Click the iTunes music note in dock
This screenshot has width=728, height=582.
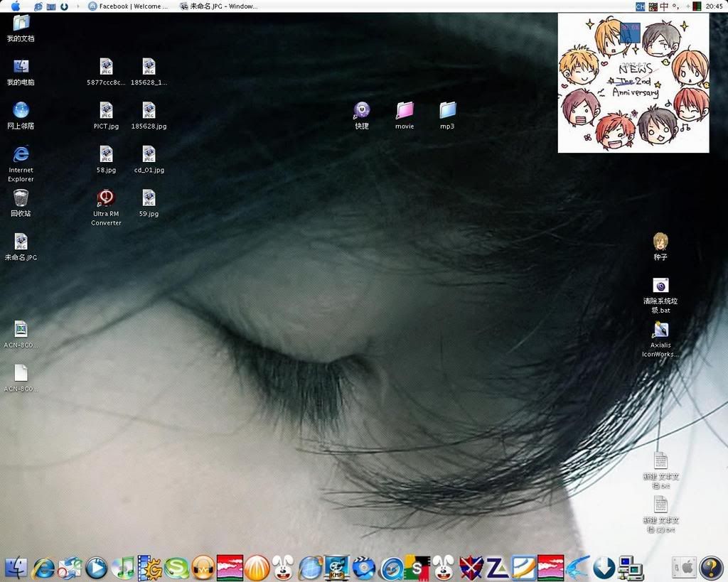pos(123,567)
